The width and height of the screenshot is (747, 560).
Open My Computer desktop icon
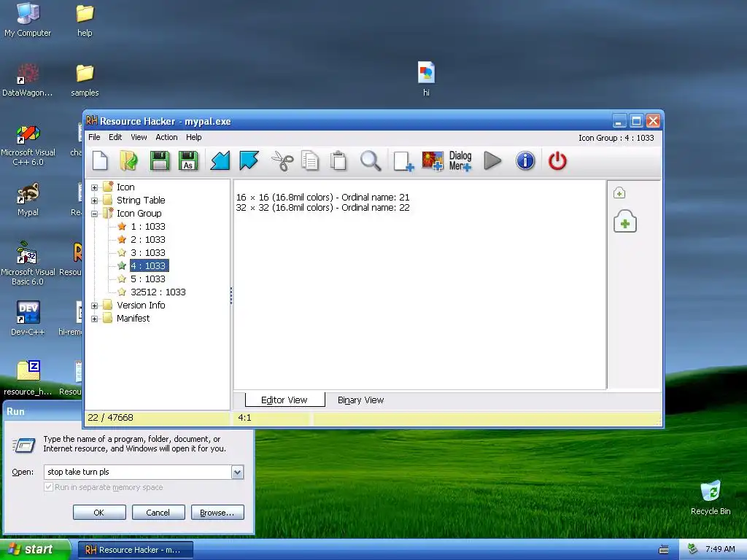point(28,20)
